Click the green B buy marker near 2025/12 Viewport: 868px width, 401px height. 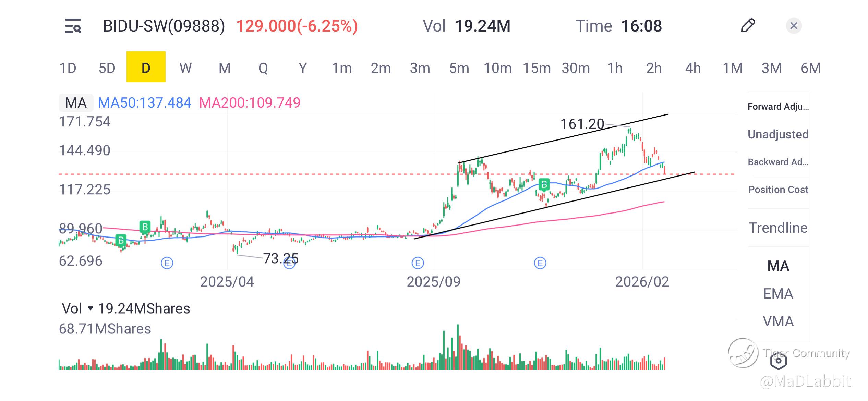pyautogui.click(x=544, y=185)
